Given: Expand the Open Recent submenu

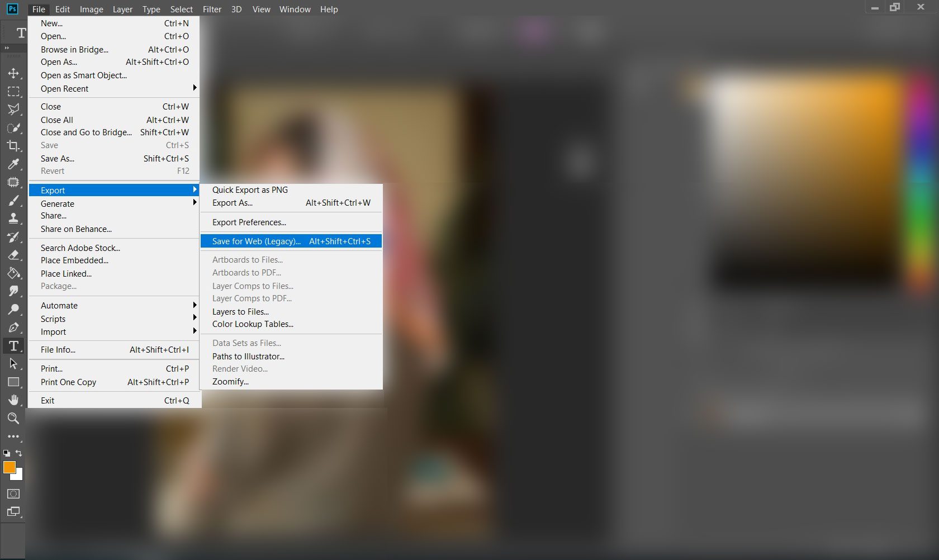Looking at the screenshot, I should pos(114,88).
